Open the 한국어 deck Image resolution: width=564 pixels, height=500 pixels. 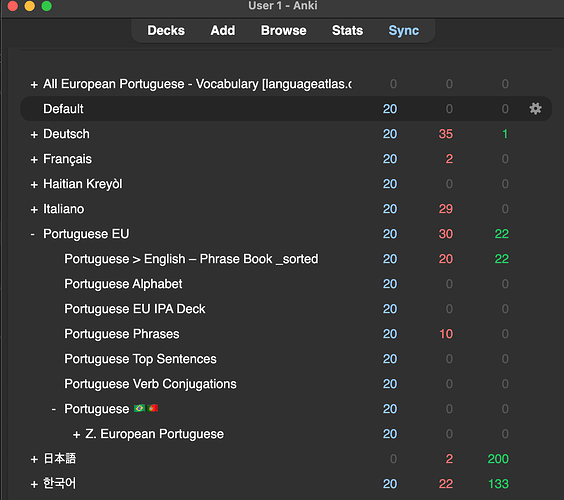click(x=60, y=483)
